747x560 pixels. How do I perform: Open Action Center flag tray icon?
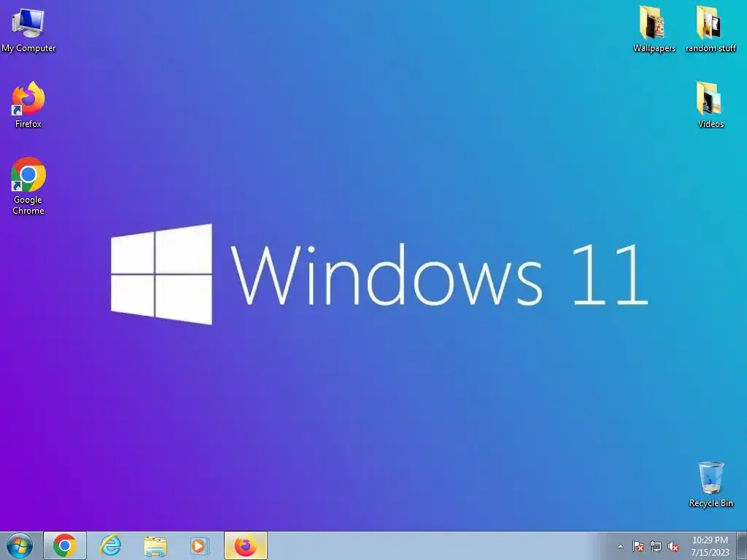coord(638,546)
